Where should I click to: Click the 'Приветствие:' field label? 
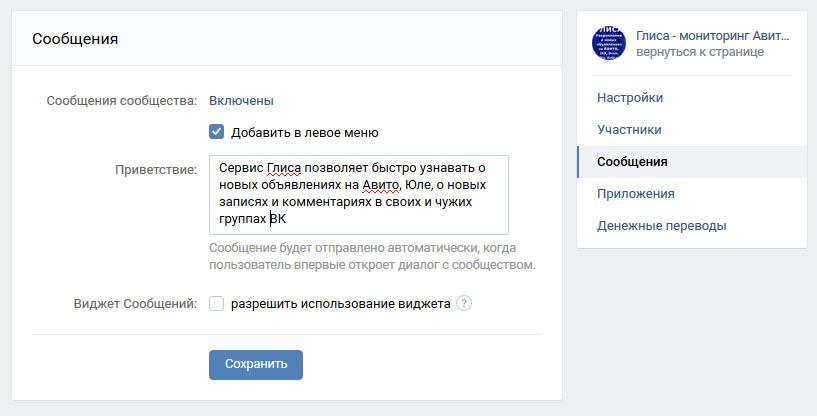click(156, 169)
